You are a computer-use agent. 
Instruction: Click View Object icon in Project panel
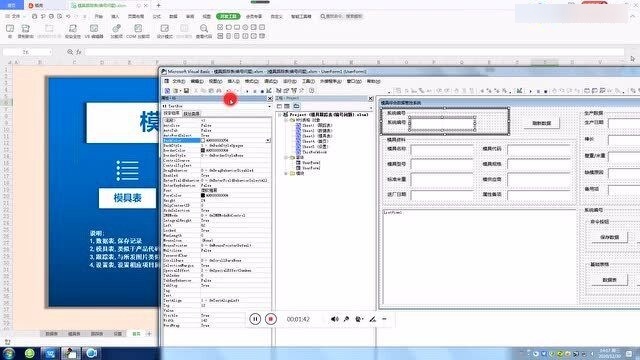tap(287, 106)
